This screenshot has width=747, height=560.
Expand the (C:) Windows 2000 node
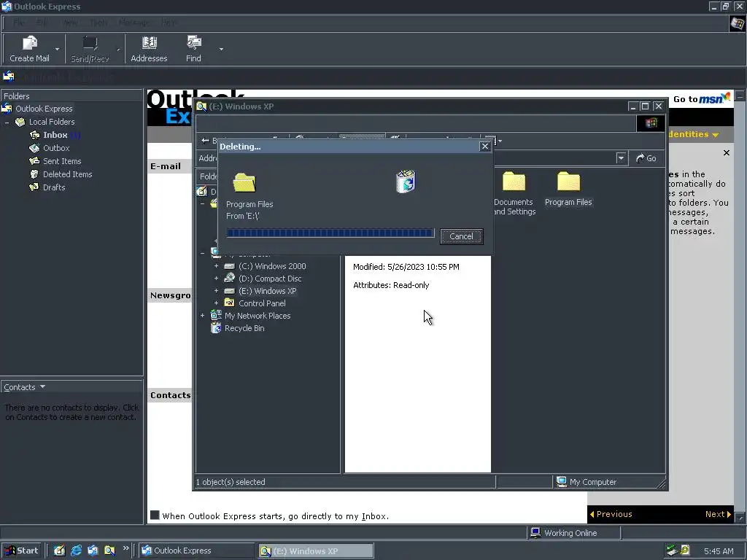[x=216, y=266]
